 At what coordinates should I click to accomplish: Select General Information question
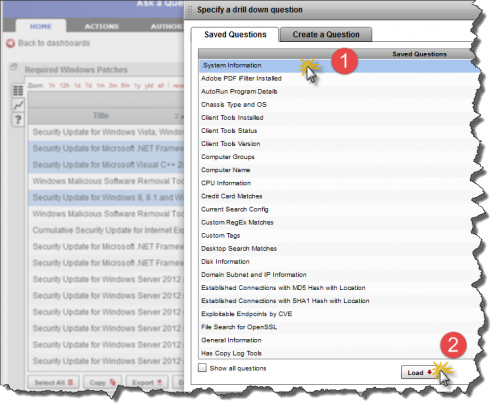(x=338, y=340)
